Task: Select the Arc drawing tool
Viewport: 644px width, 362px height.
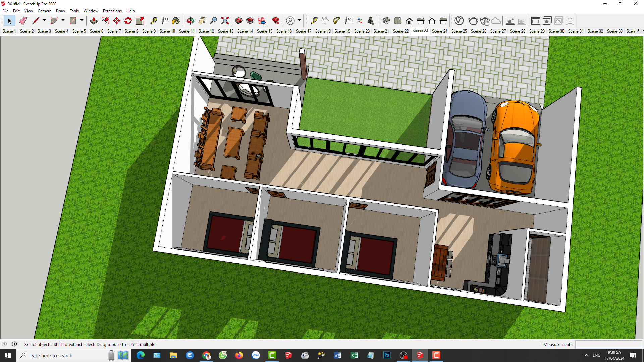Action: 54,21
